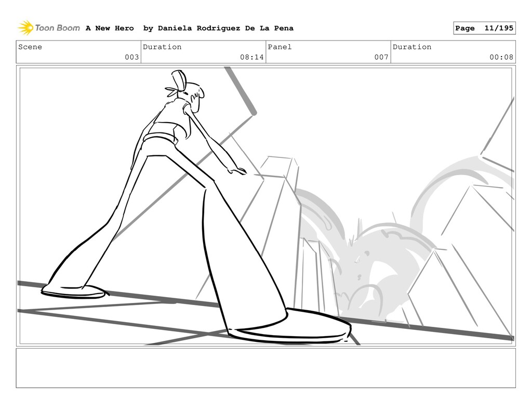Click the 'Panel' label

tap(280, 47)
